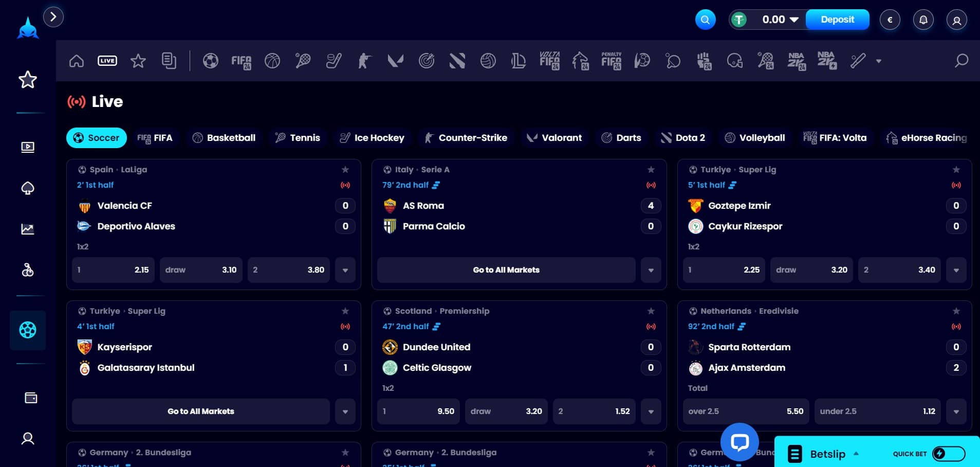
Task: Expand more markets for Valencia CF match
Action: tap(345, 270)
